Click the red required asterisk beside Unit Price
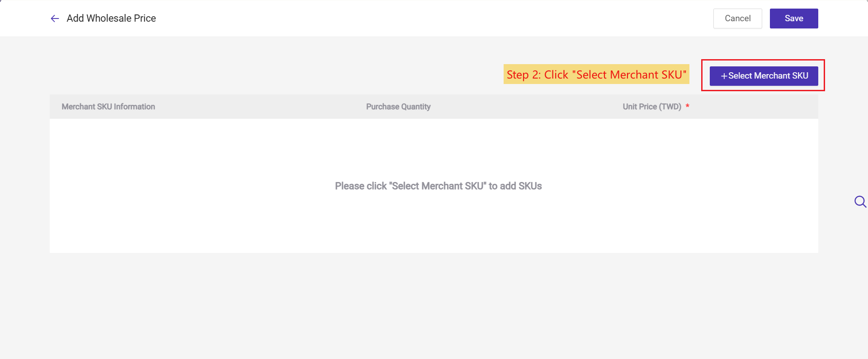Screen dimensions: 868x359 coord(687,106)
